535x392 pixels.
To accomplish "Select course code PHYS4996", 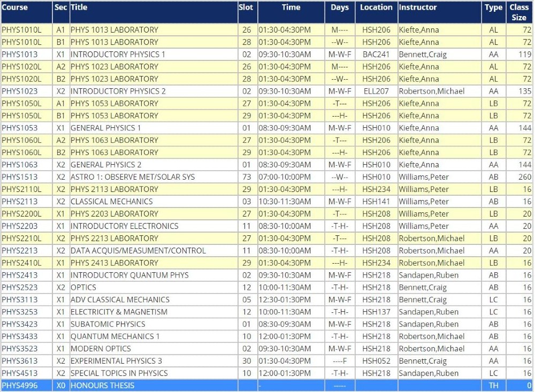I will tap(19, 386).
